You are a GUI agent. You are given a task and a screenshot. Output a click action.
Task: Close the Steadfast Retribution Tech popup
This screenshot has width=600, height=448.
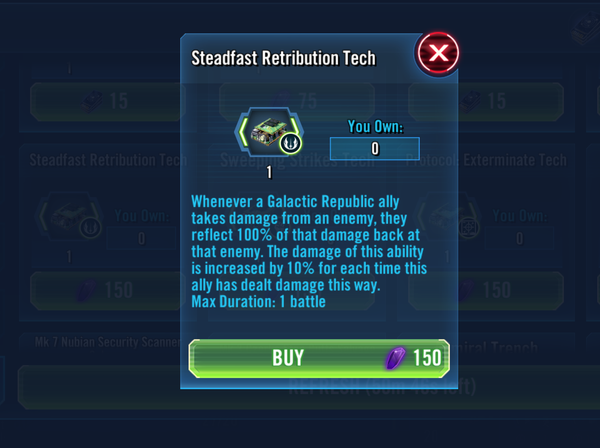438,53
